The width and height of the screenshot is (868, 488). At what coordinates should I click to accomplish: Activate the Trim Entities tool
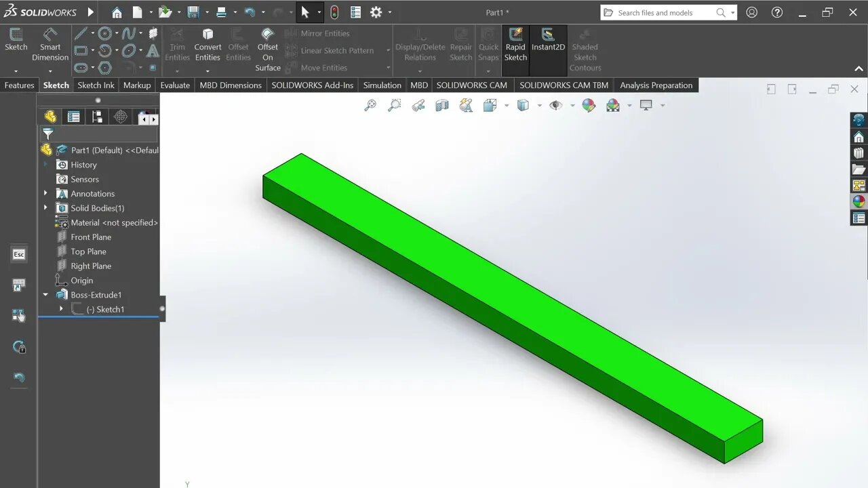pos(176,45)
